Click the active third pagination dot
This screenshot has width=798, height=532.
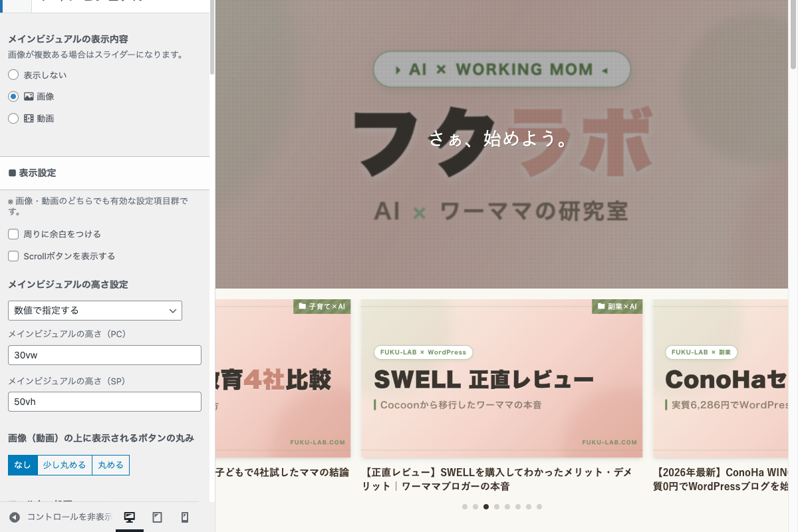click(x=486, y=507)
